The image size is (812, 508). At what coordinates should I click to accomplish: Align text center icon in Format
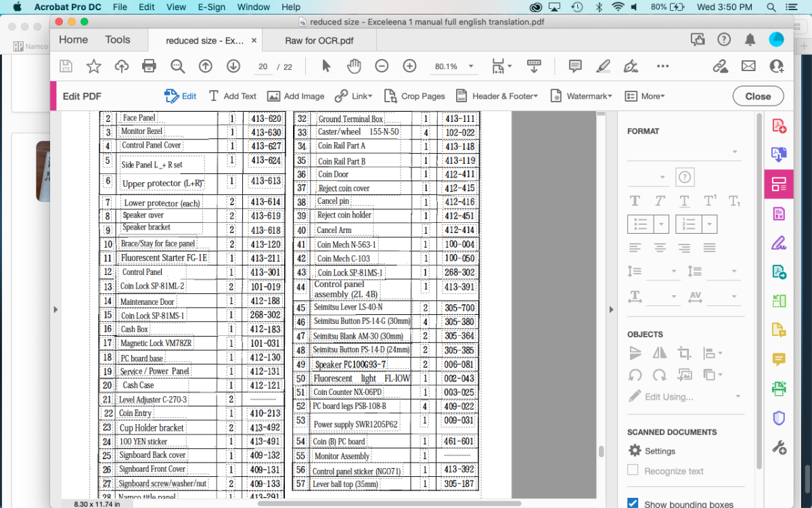(660, 248)
